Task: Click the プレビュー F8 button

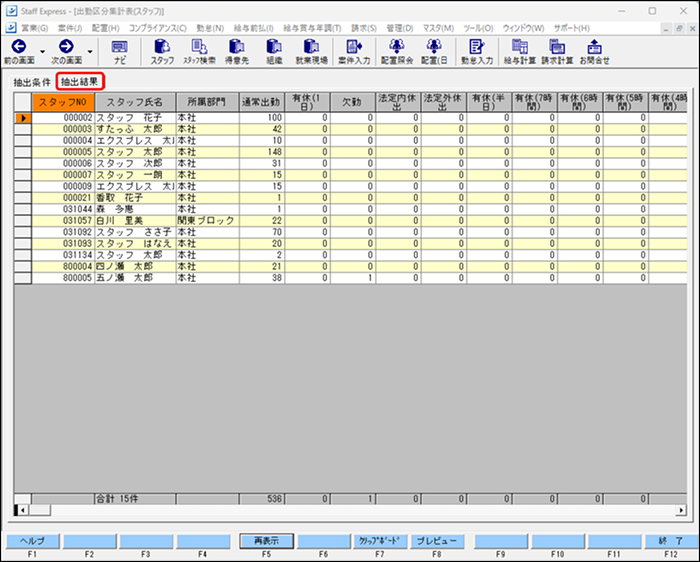Action: 437,541
